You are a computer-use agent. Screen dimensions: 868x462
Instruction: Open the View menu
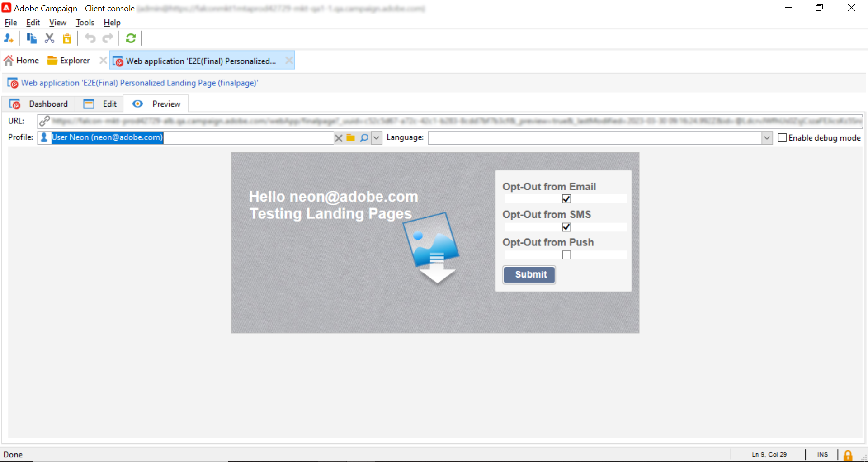tap(57, 23)
